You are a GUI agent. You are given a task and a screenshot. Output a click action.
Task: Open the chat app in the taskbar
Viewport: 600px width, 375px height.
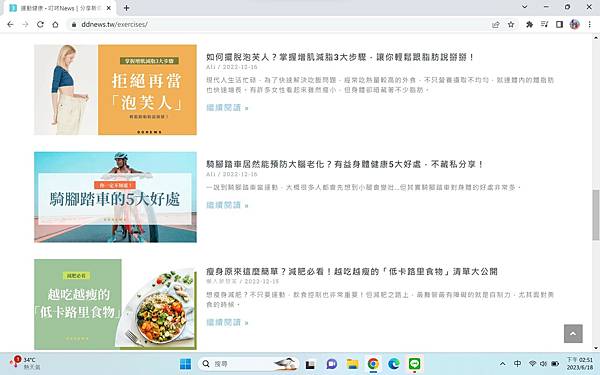click(x=332, y=364)
